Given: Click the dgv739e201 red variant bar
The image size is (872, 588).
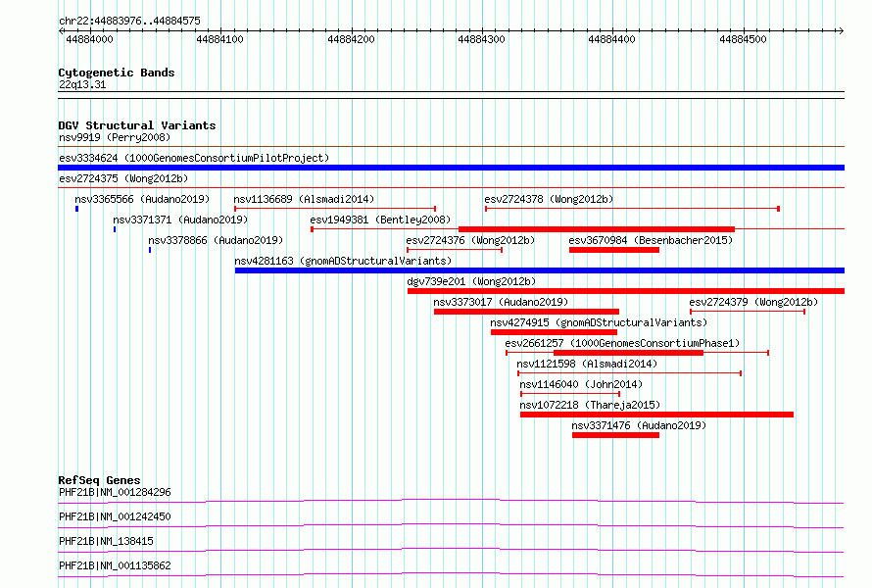Looking at the screenshot, I should tap(626, 291).
